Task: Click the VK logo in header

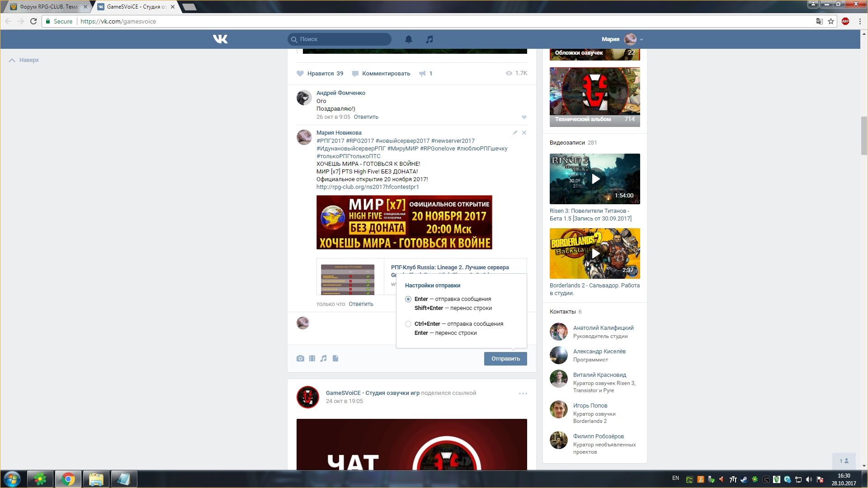Action: (220, 39)
